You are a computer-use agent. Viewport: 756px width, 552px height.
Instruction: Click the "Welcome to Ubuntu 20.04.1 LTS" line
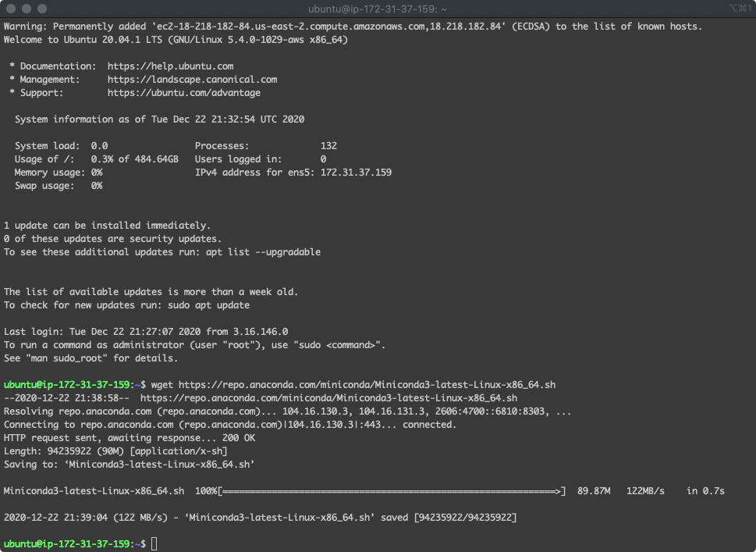tap(176, 40)
